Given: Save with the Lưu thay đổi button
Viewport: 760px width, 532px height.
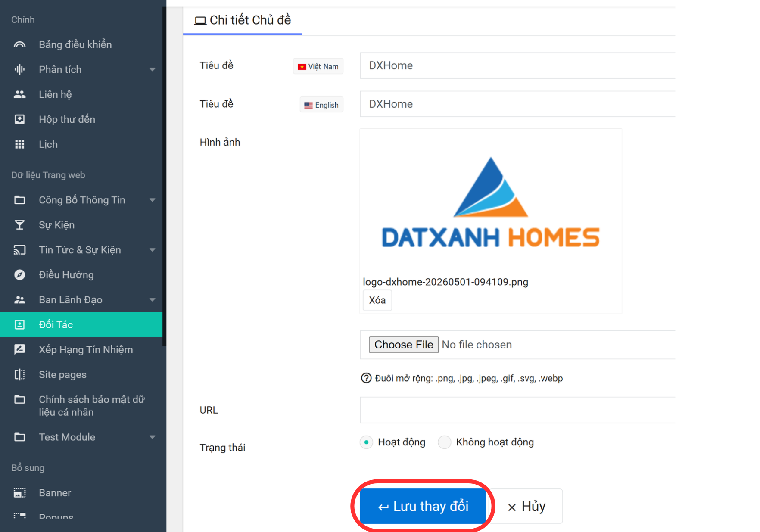Looking at the screenshot, I should coord(423,506).
